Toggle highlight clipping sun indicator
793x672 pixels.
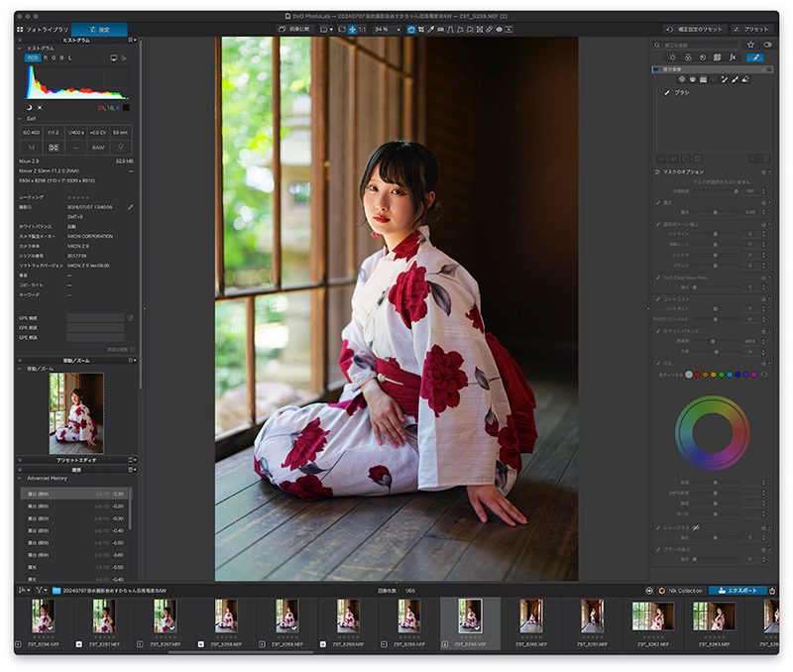coord(40,107)
